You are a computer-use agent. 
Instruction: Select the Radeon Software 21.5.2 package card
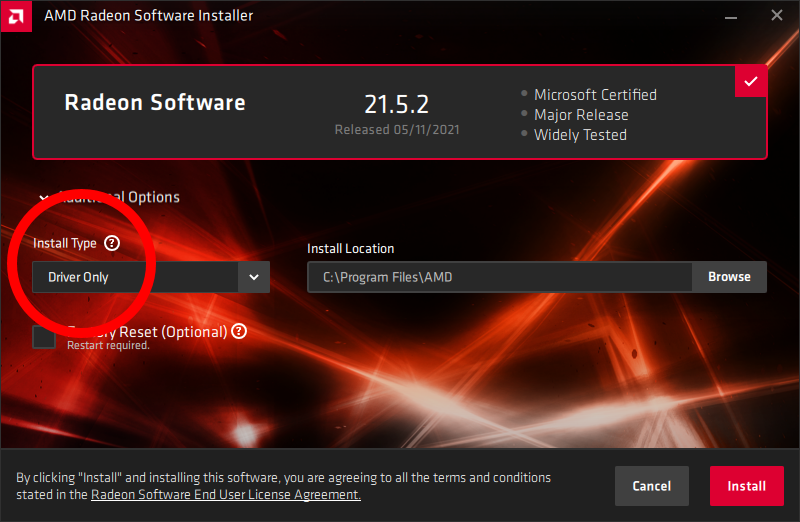coord(400,113)
